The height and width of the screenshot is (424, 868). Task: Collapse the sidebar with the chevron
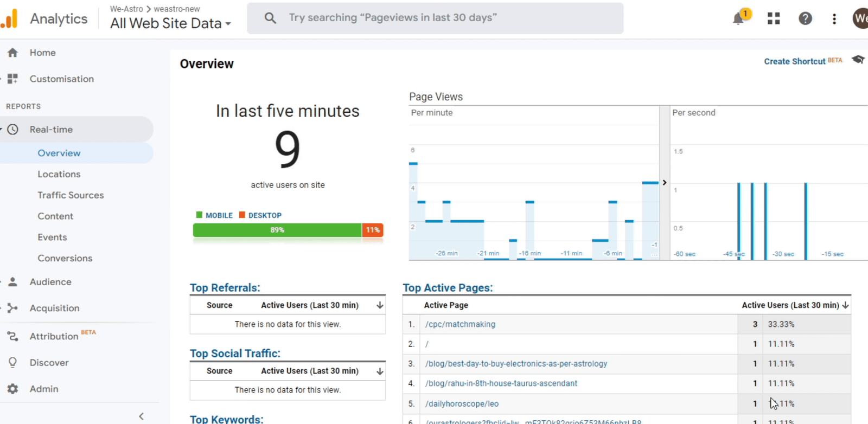click(141, 416)
